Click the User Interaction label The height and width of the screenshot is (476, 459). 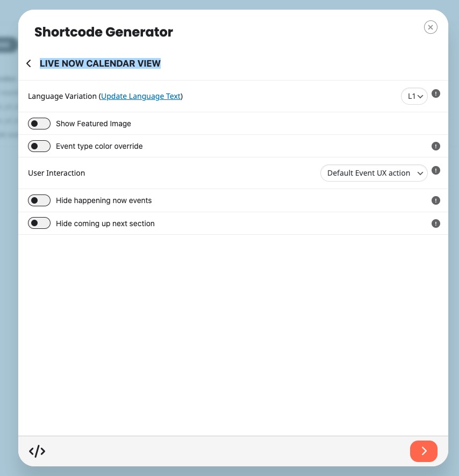pos(56,173)
